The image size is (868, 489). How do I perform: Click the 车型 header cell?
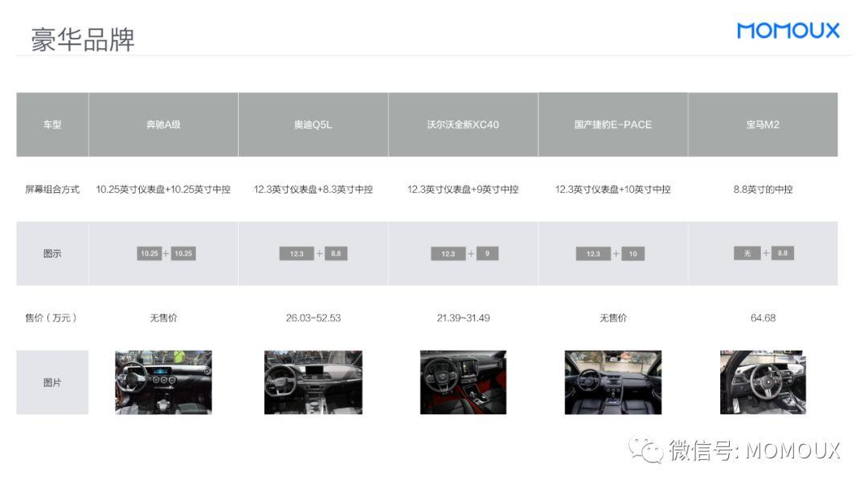pyautogui.click(x=52, y=125)
